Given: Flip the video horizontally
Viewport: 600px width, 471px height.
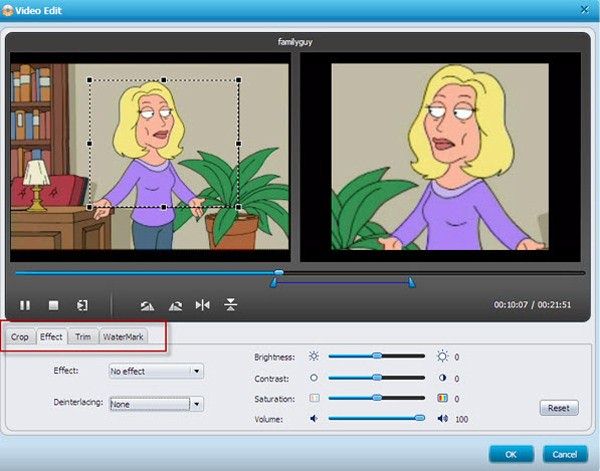Looking at the screenshot, I should tap(202, 305).
